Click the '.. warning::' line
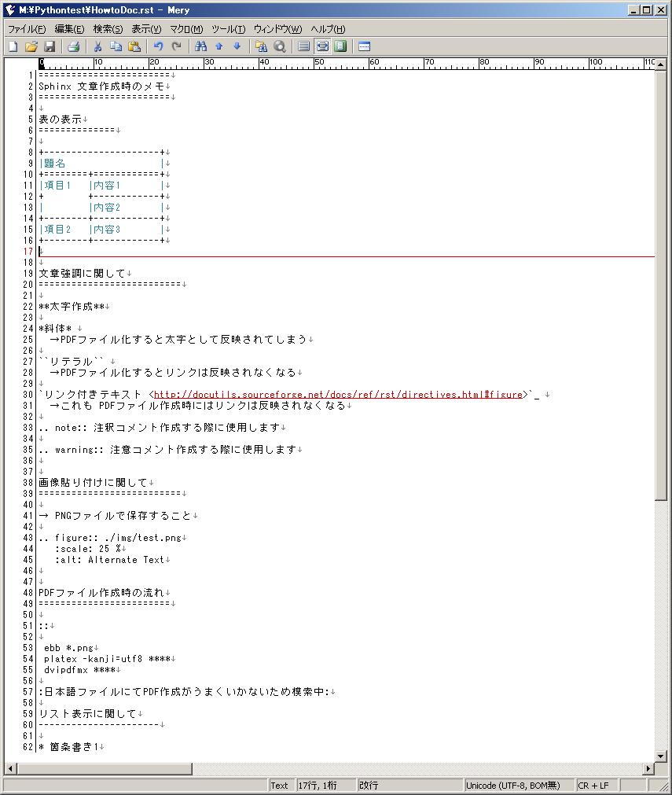 (x=167, y=449)
